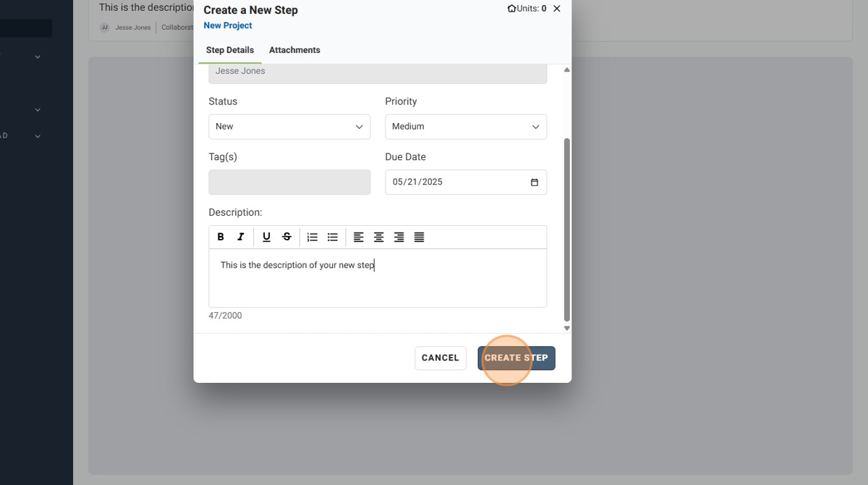Apply underline formatting to the description
Viewport: 868px width, 485px height.
pyautogui.click(x=266, y=237)
